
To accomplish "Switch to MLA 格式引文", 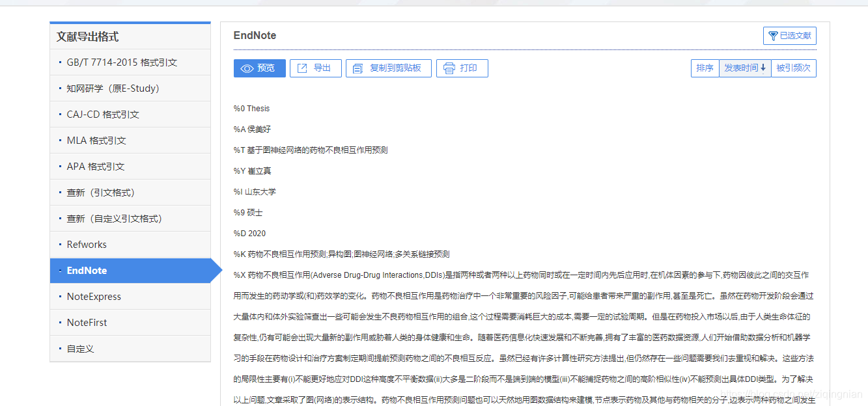I will tap(130, 141).
